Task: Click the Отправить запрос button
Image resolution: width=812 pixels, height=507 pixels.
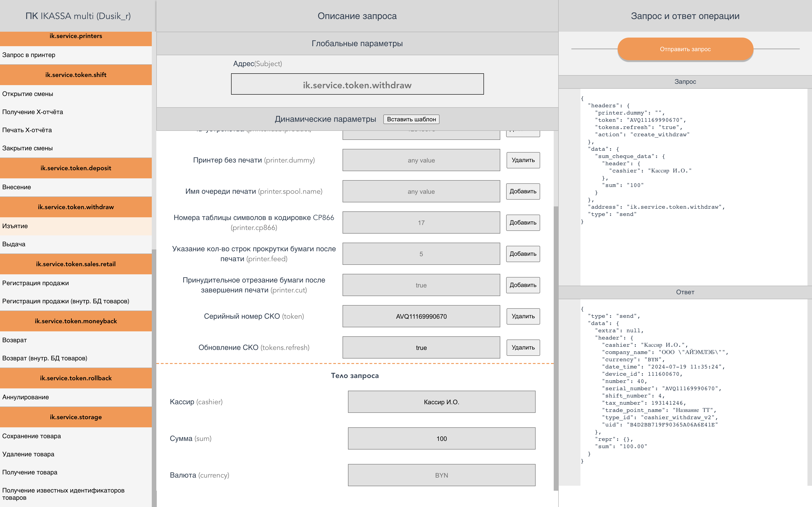Action: tap(685, 49)
